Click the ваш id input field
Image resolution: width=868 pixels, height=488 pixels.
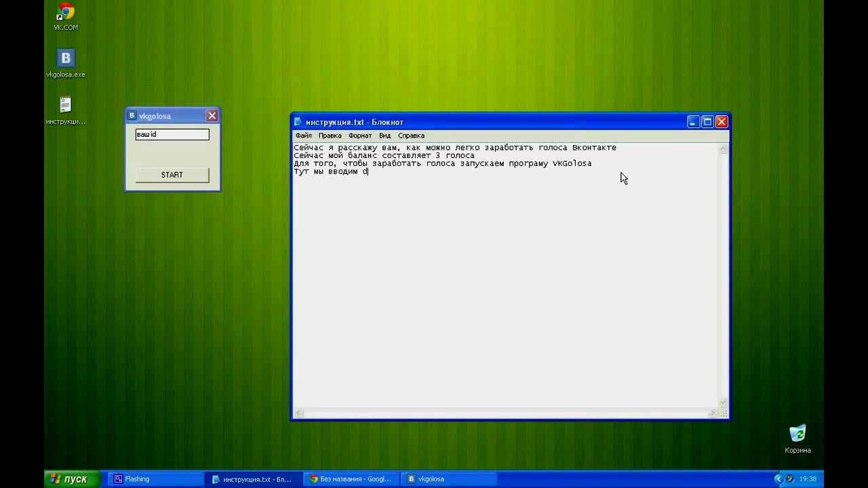(172, 134)
